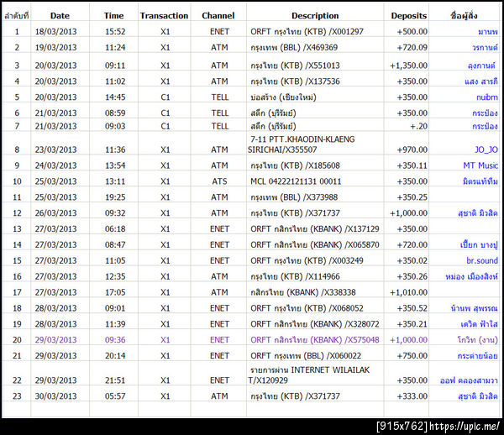Click the ATS channel cell

coord(219,181)
